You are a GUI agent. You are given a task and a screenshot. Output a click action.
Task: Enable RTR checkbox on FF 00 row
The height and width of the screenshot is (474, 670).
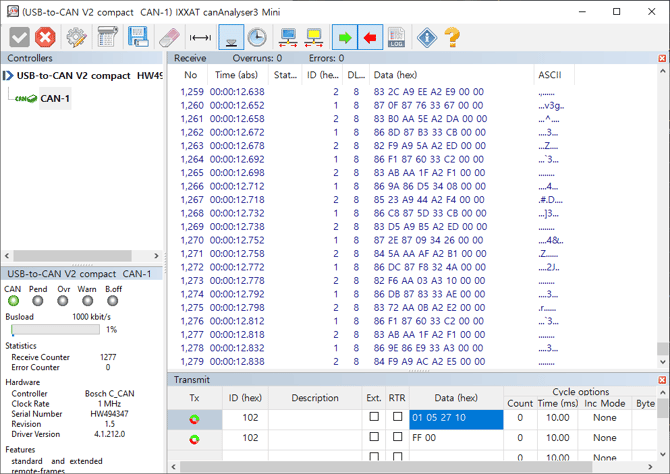(397, 437)
